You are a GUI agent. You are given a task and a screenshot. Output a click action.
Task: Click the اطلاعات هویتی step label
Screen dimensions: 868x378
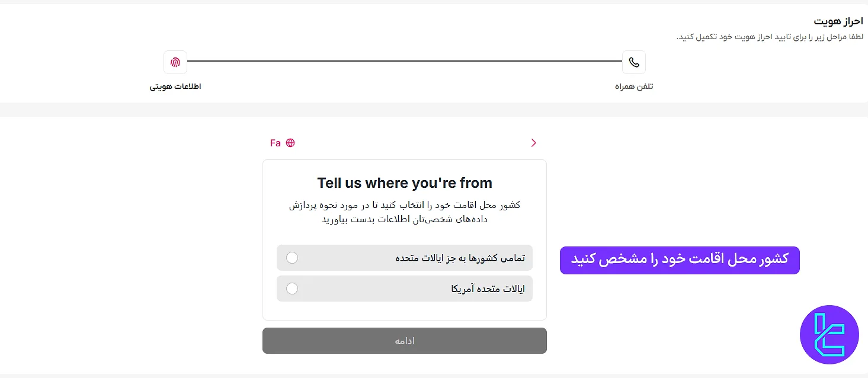click(x=175, y=86)
